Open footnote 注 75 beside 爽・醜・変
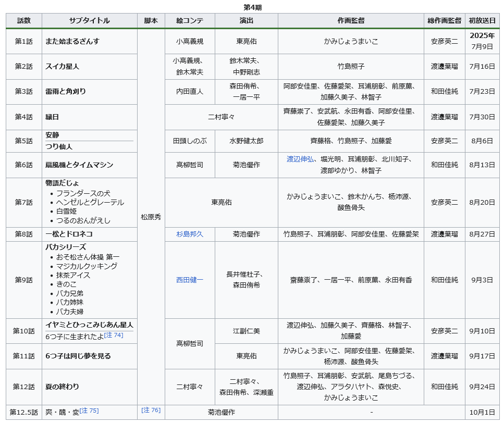The height and width of the screenshot is (423, 504). [x=89, y=411]
